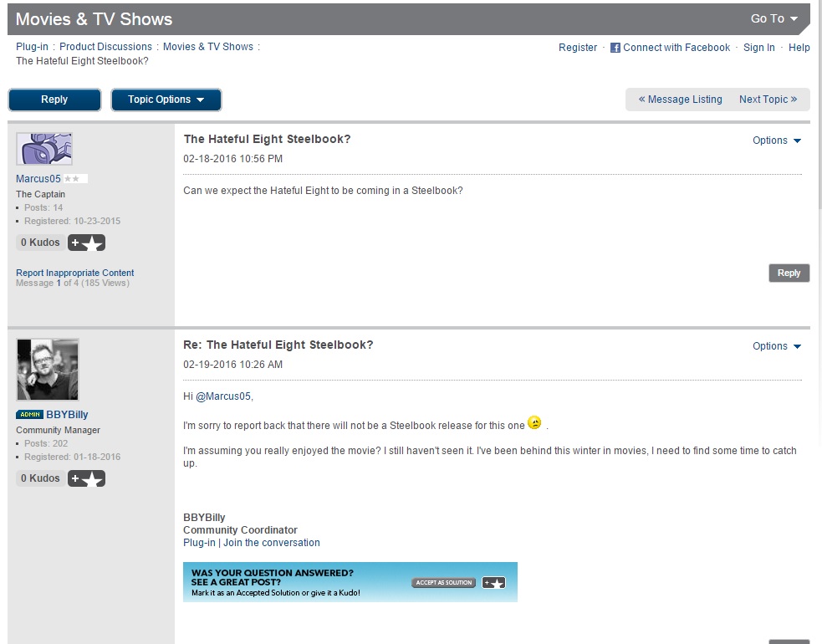Click the sad emoji in BBYBilly's reply
The width and height of the screenshot is (822, 644).
pyautogui.click(x=534, y=422)
